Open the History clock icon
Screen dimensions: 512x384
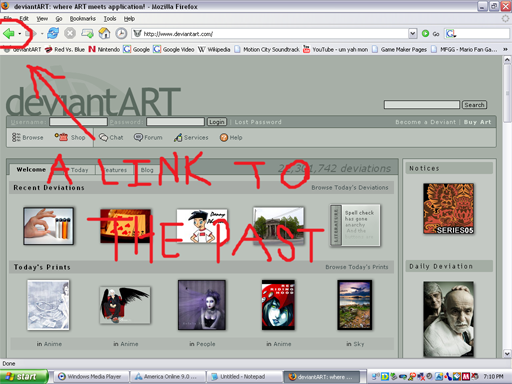point(121,33)
